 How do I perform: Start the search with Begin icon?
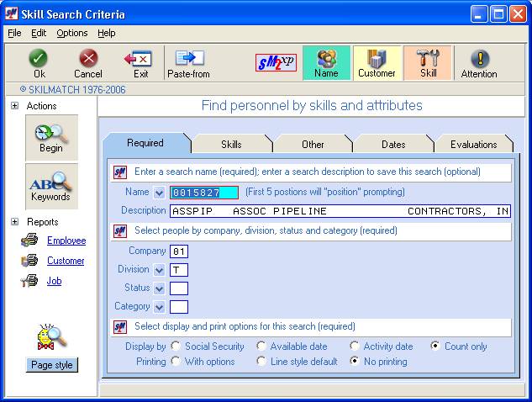(x=51, y=138)
